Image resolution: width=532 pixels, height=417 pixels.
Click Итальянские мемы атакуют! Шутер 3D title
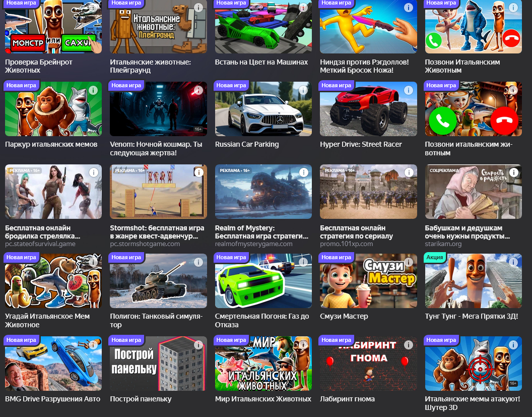pyautogui.click(x=473, y=403)
